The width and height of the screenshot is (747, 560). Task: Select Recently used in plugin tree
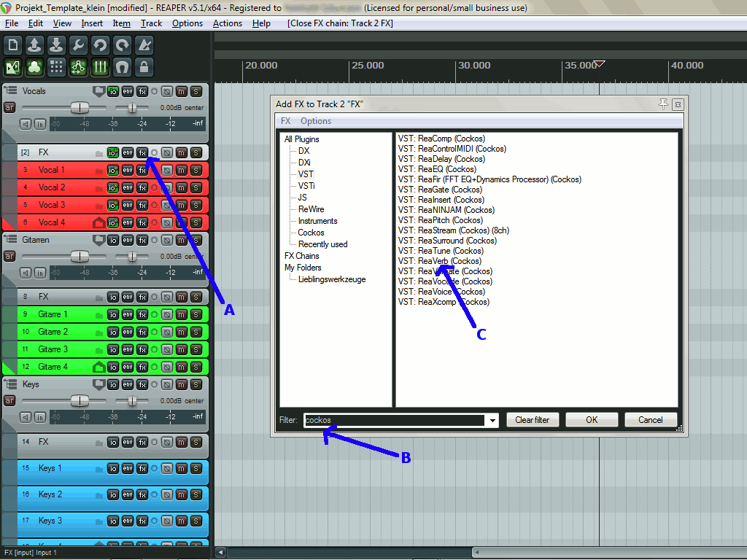pos(323,244)
